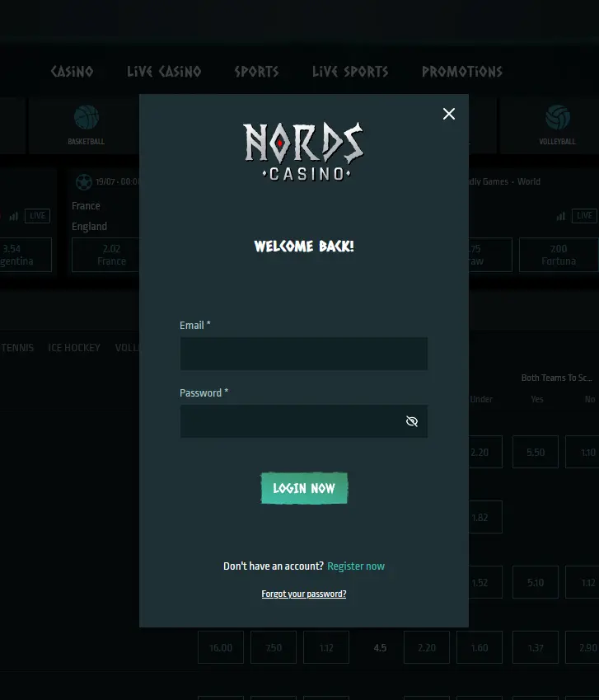Select the 5.50 odds cell
Image resolution: width=599 pixels, height=700 pixels.
[x=536, y=452]
